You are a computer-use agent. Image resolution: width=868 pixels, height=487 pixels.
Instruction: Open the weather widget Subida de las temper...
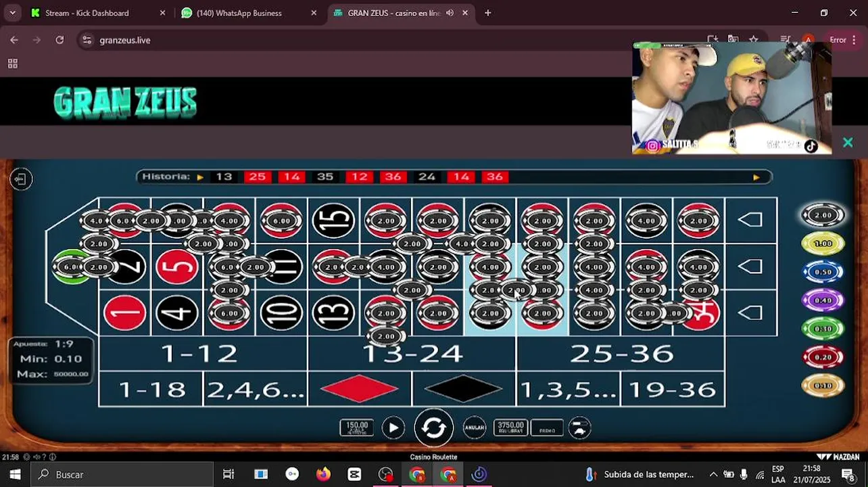click(640, 474)
